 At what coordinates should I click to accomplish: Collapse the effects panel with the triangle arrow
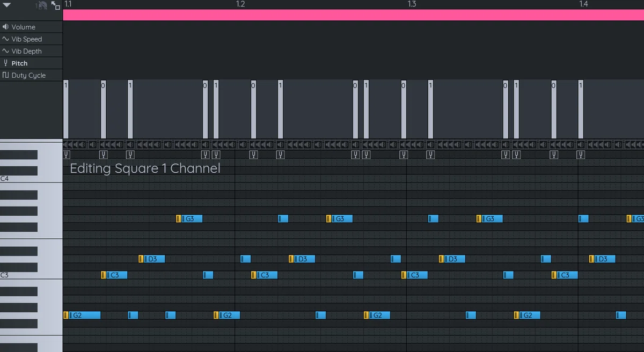tap(7, 5)
